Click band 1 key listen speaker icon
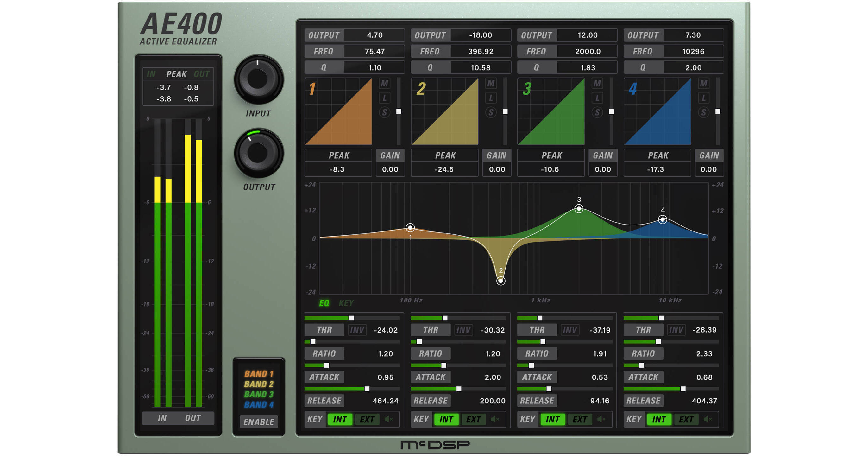The height and width of the screenshot is (456, 868). coord(388,419)
